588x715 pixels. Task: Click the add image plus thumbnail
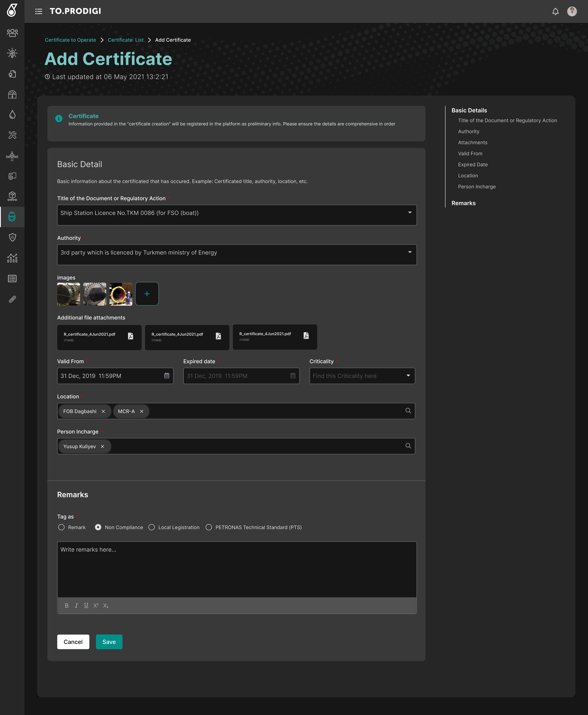pos(147,294)
